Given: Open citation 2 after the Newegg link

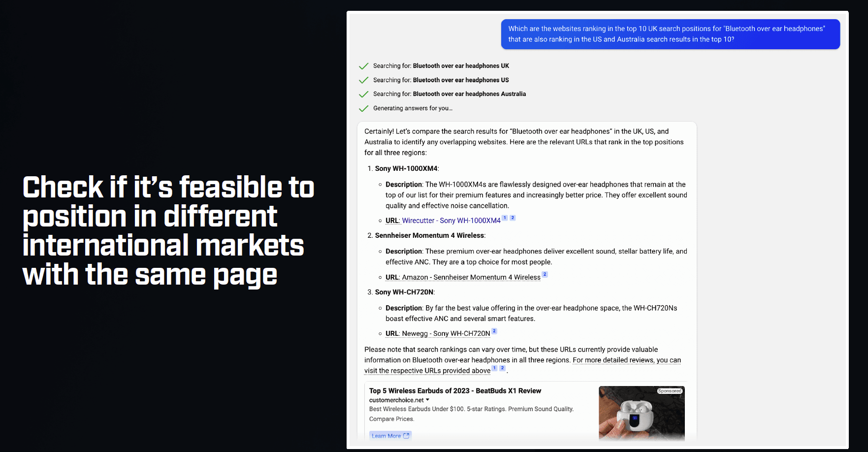Looking at the screenshot, I should [x=494, y=330].
